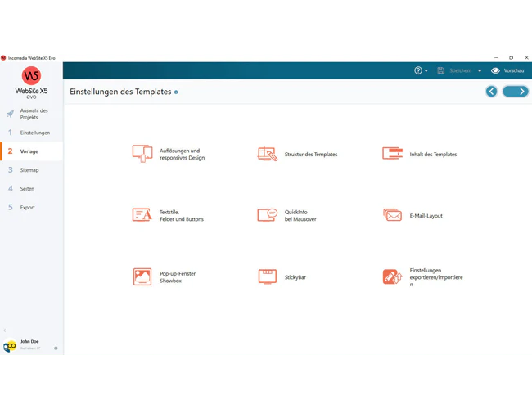Open the Pop-up-Fenster Showbox icon
Screen dimensions: 532x409
[x=142, y=276]
